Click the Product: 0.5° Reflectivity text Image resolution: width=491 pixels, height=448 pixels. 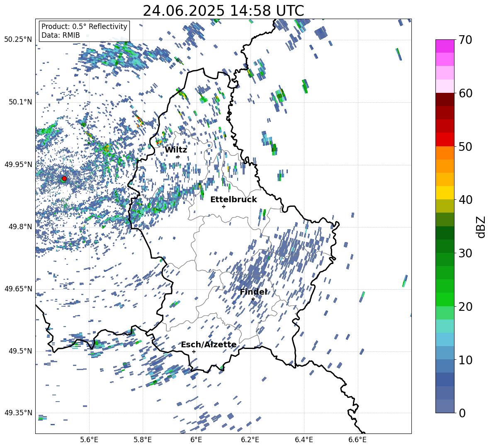pyautogui.click(x=84, y=26)
